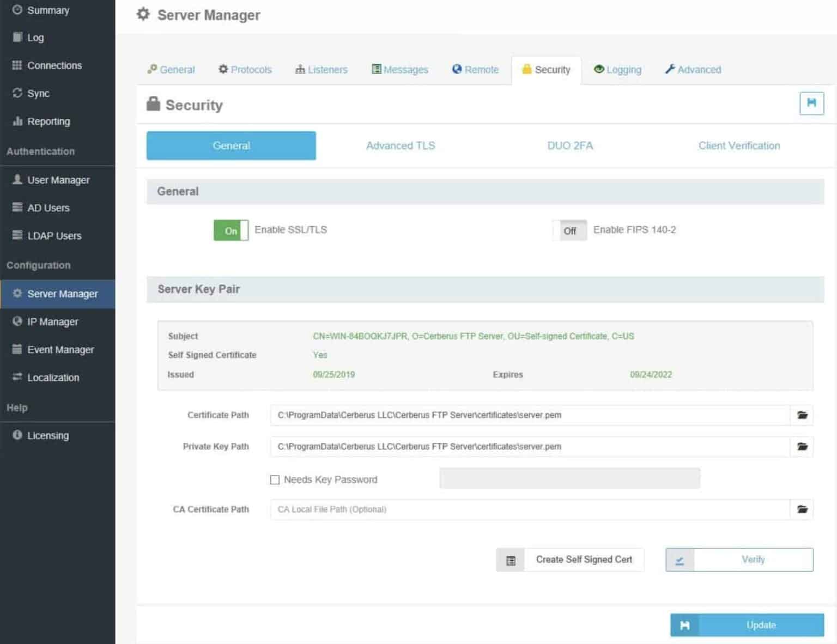Browse for CA Certificate Path file
The image size is (837, 644).
coord(802,509)
